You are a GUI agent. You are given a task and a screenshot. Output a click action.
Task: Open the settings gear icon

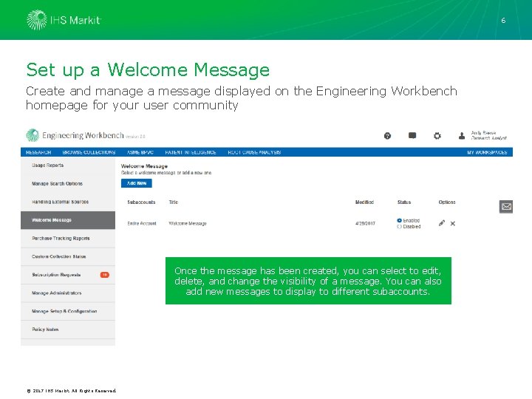click(x=437, y=136)
